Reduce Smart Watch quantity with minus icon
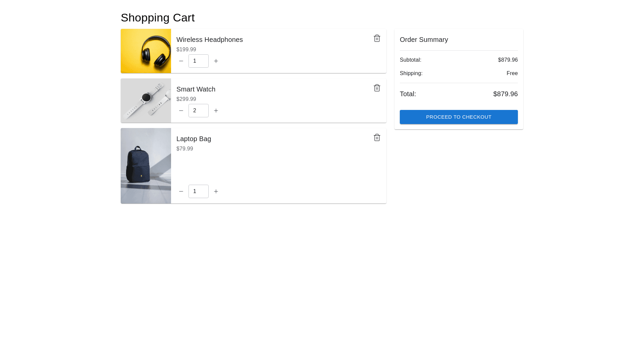This screenshot has height=362, width=644. 181,111
